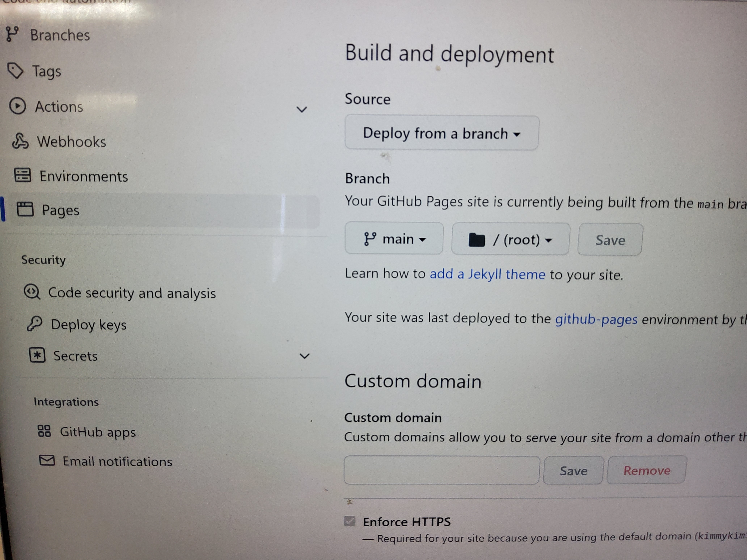Click the Deploy keys key icon
747x560 pixels.
tap(34, 323)
